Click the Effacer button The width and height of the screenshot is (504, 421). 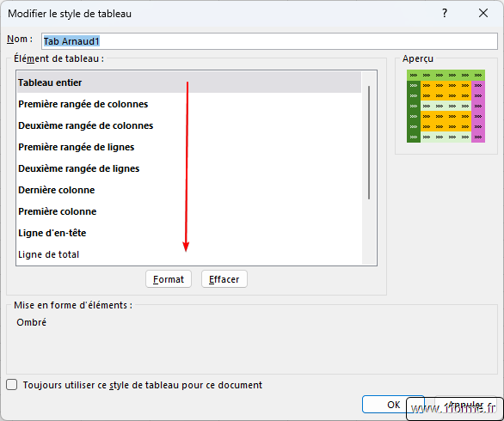coord(224,279)
